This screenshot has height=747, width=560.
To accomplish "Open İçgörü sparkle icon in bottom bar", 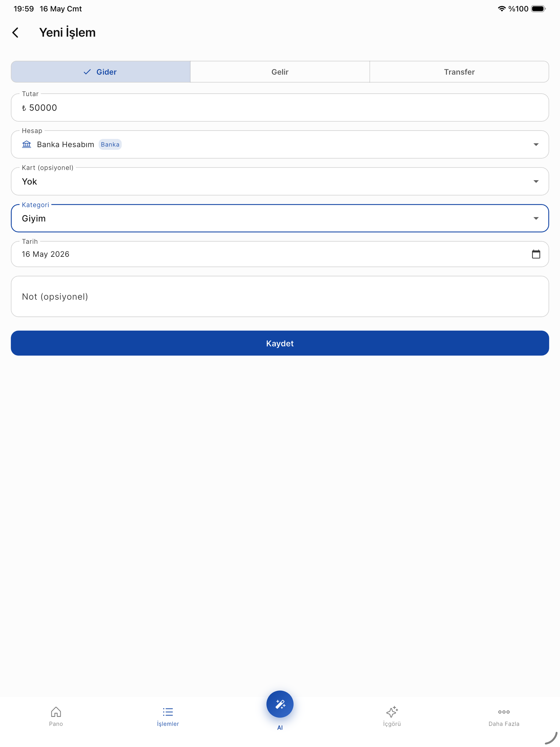I will click(392, 712).
